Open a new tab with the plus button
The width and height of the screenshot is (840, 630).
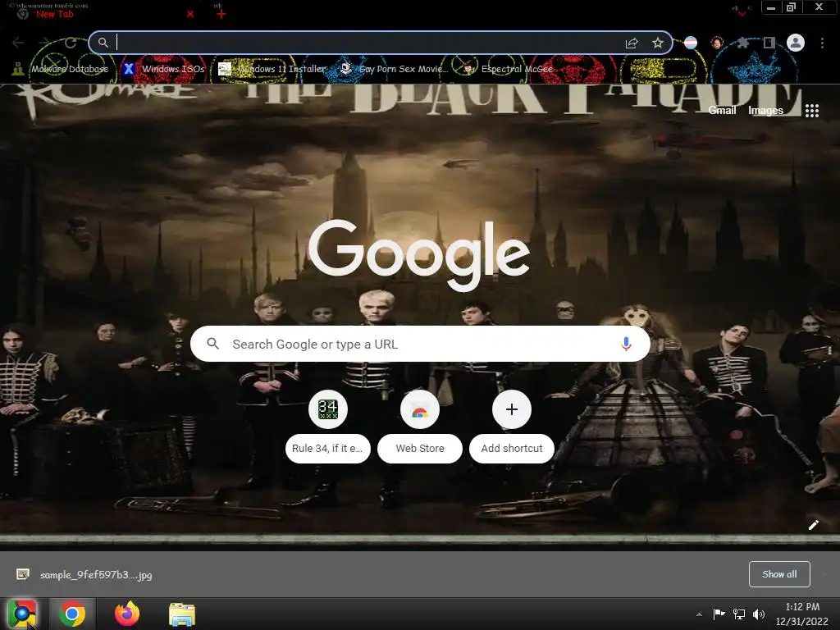coord(221,15)
